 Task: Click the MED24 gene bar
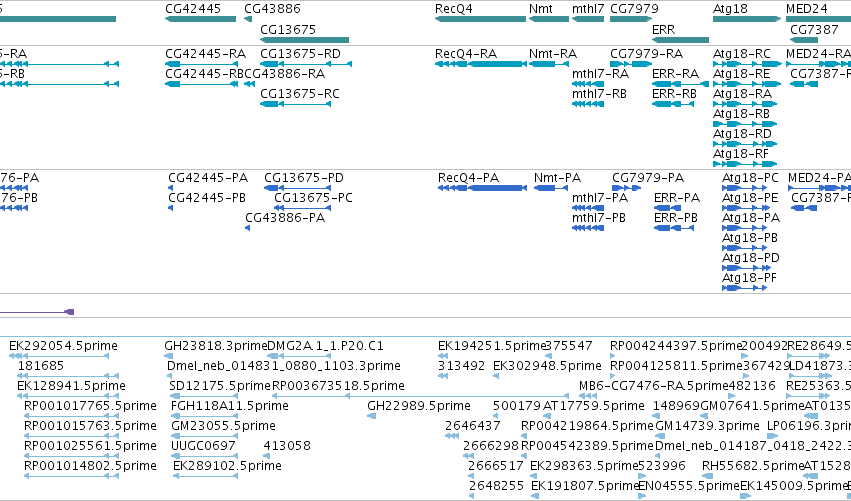click(818, 19)
